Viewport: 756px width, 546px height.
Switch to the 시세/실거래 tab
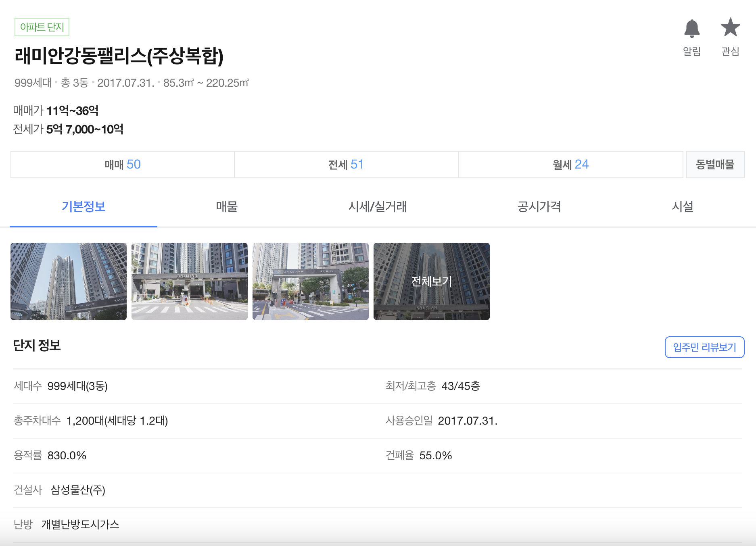tap(378, 206)
